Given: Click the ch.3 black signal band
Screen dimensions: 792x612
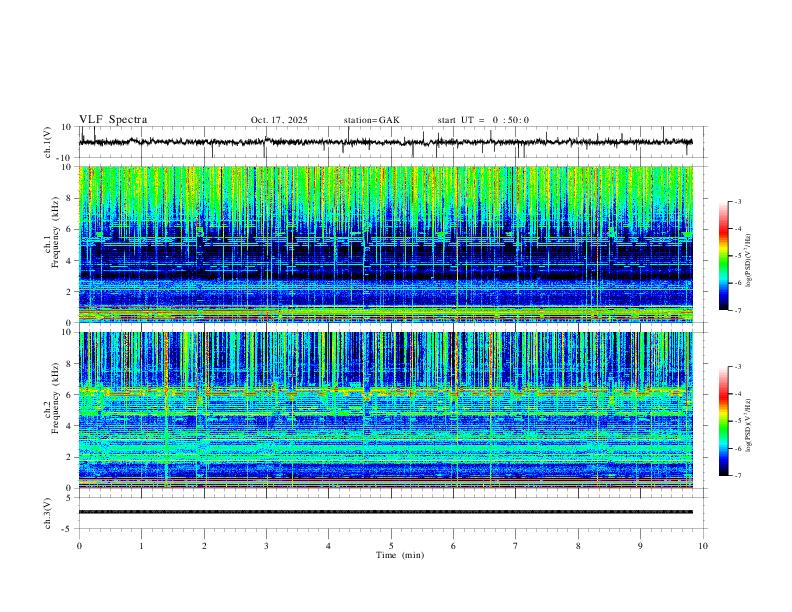Looking at the screenshot, I should [385, 512].
